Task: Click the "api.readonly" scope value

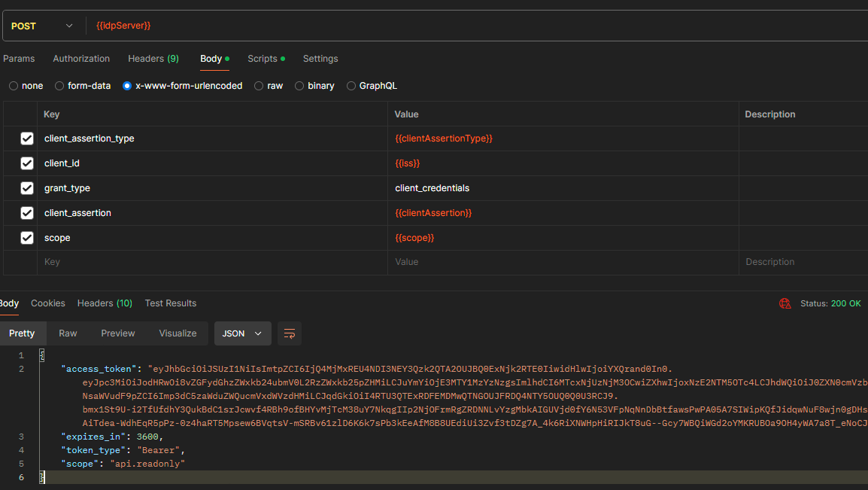Action: (147, 464)
